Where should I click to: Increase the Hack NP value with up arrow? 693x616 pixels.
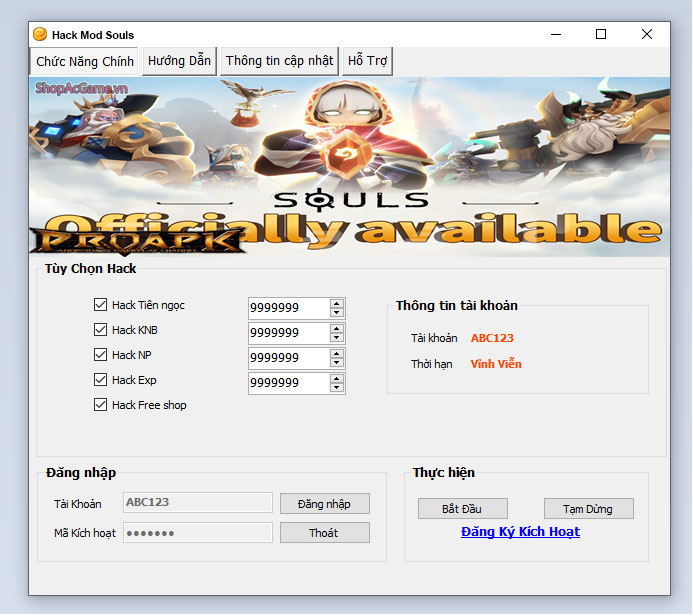(x=337, y=354)
